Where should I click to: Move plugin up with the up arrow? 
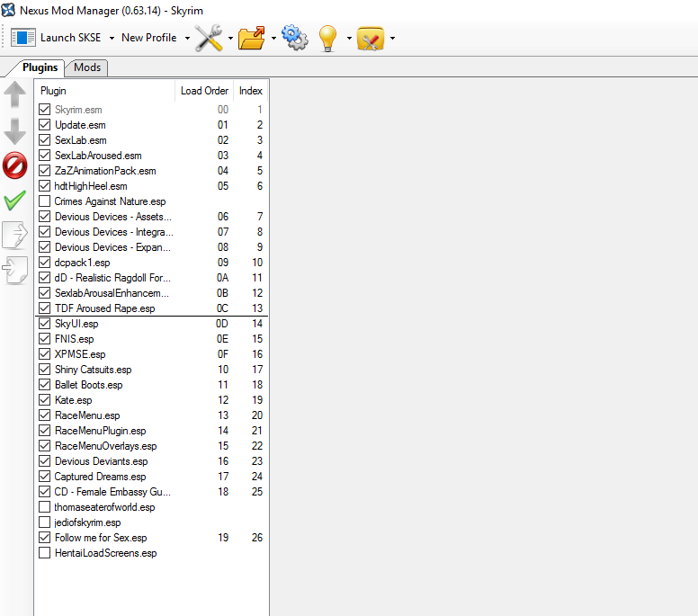tap(14, 94)
